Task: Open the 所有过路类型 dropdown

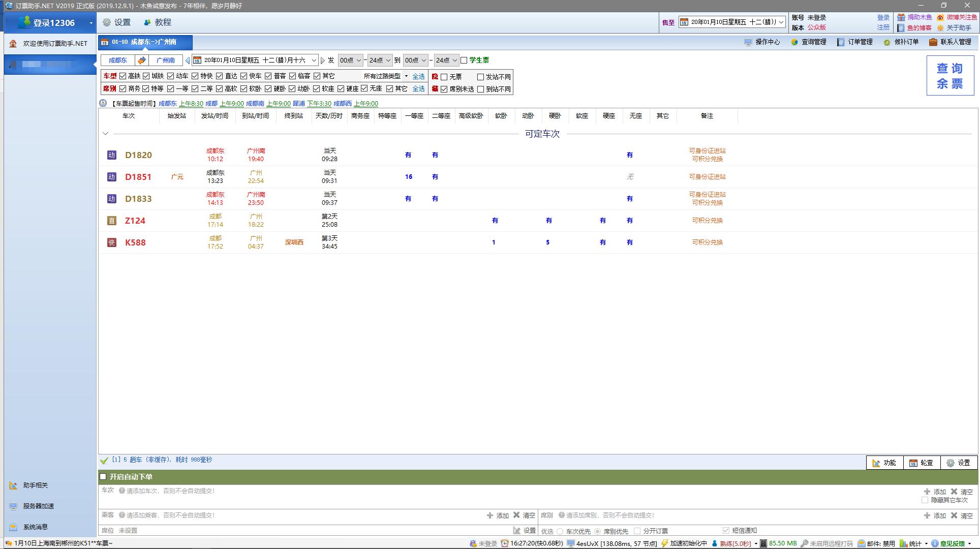Action: 385,76
